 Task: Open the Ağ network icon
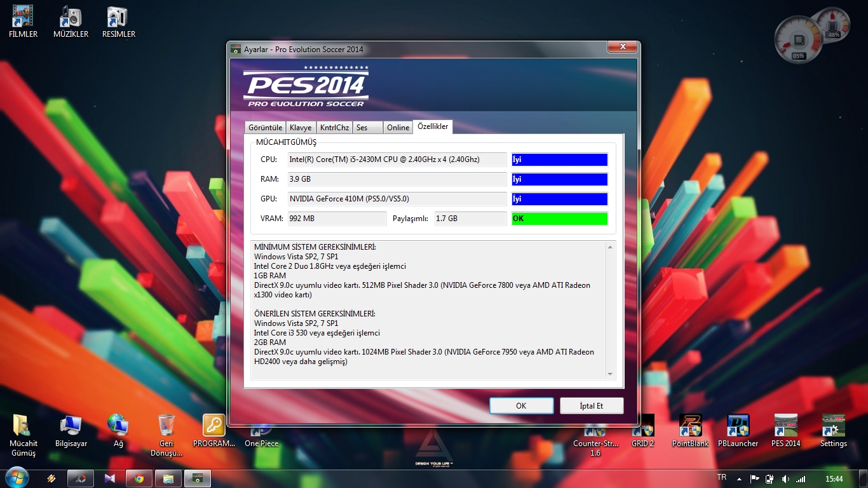click(x=118, y=431)
